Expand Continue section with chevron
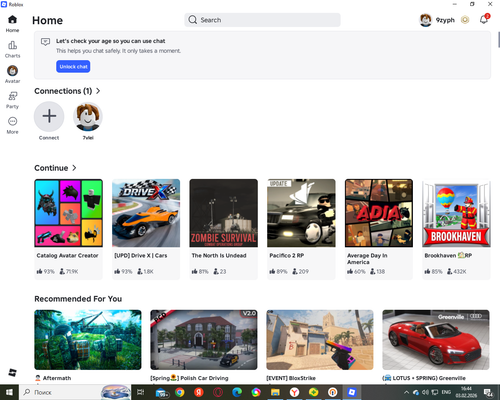The image size is (500, 400). coord(74,168)
